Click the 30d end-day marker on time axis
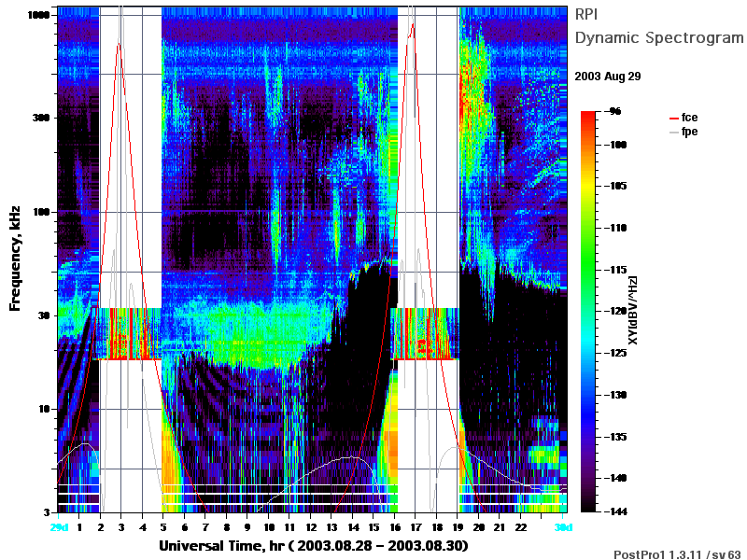This screenshot has width=747, height=560. 563,527
